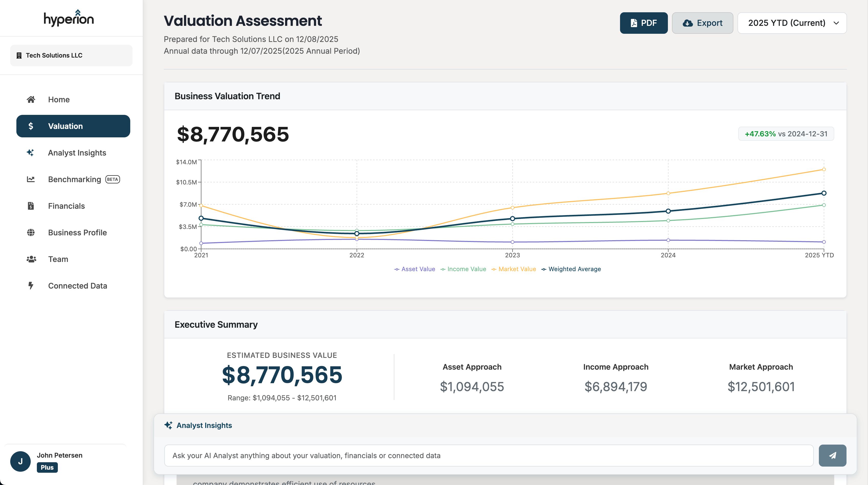Click the Team people icon
The image size is (868, 485).
(31, 259)
